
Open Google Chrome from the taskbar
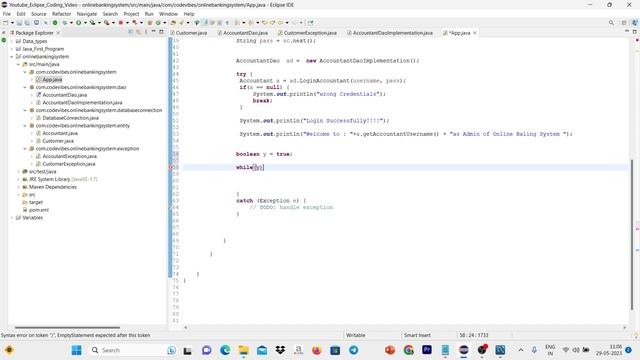[409, 350]
